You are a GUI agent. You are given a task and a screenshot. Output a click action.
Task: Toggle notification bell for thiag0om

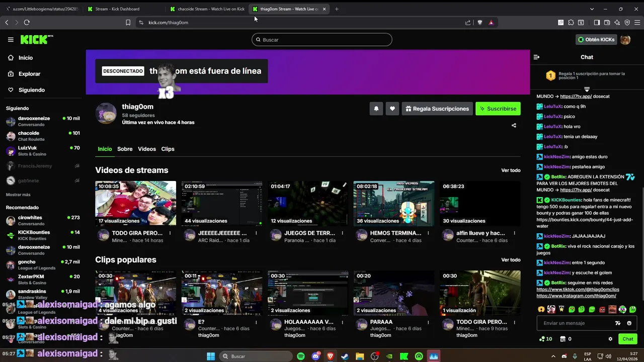pos(376,109)
